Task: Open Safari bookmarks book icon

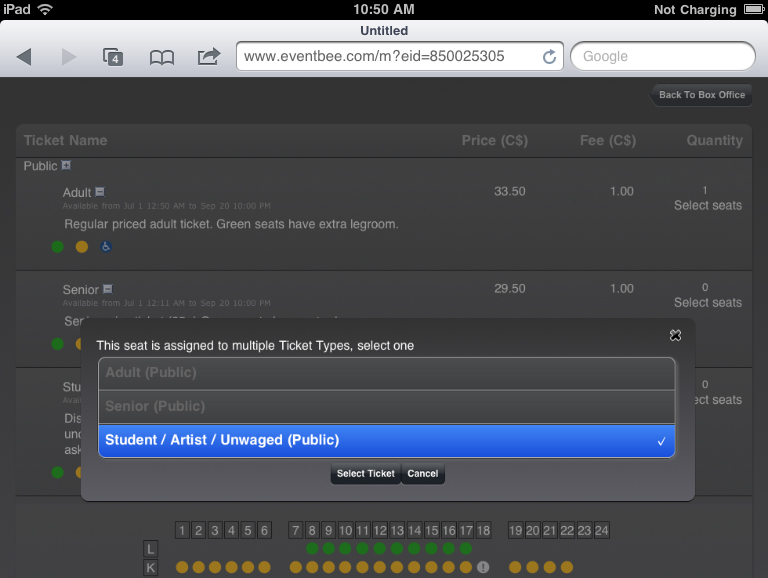Action: (x=161, y=57)
